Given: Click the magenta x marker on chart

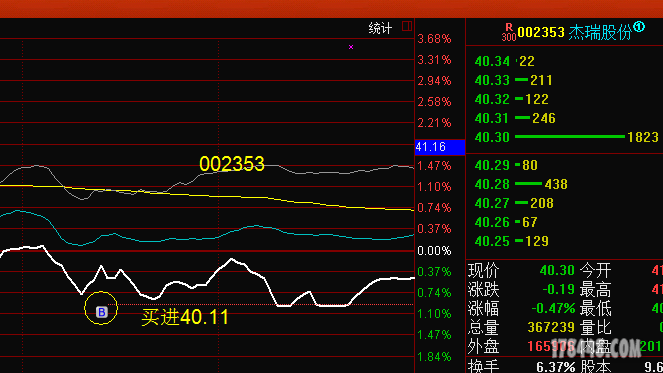Looking at the screenshot, I should tap(351, 47).
